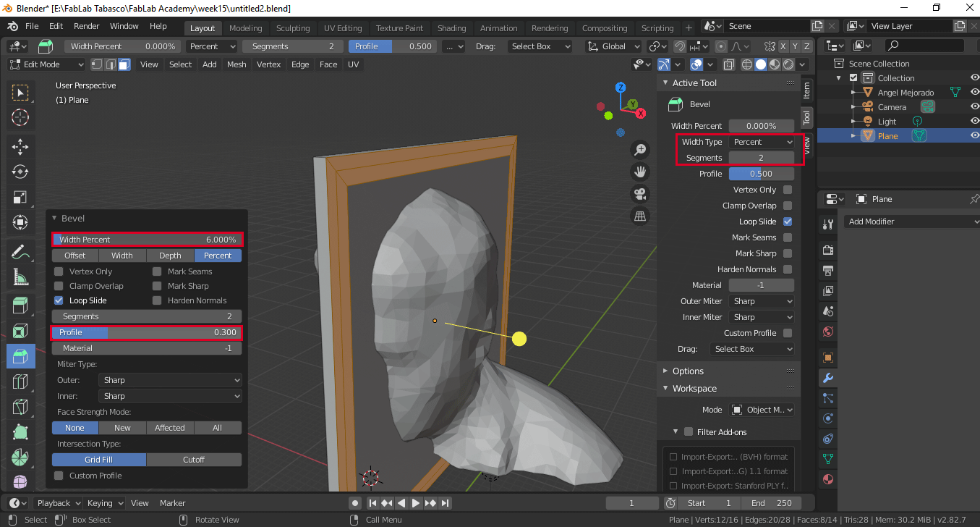Select the Cutoff intersection type button
980x527 pixels.
coord(194,460)
